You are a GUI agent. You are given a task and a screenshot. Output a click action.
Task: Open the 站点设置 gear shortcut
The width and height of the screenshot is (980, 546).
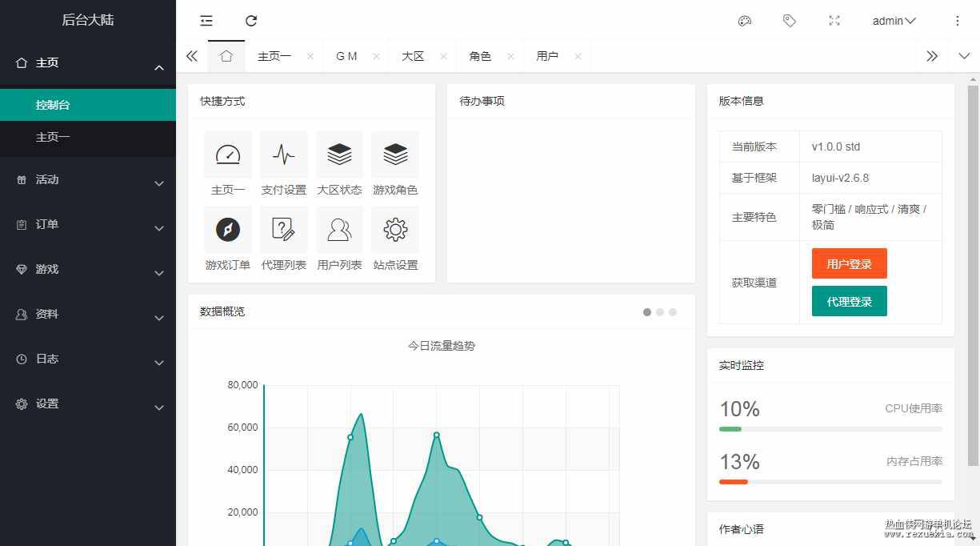coord(396,230)
